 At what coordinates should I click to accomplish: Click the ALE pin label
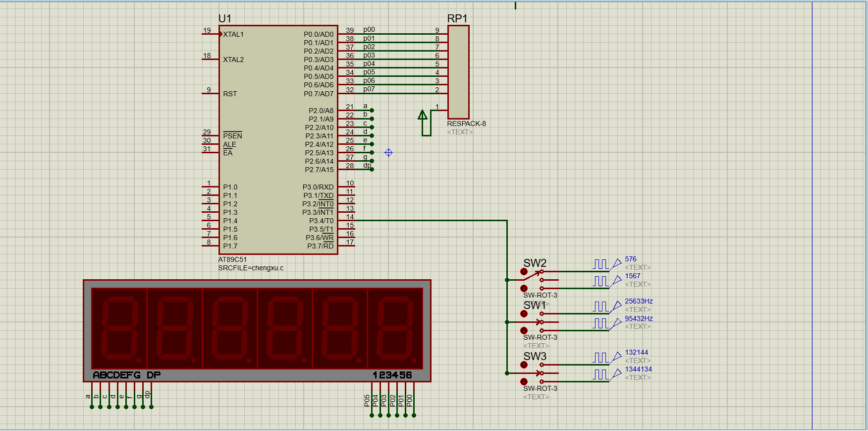229,144
